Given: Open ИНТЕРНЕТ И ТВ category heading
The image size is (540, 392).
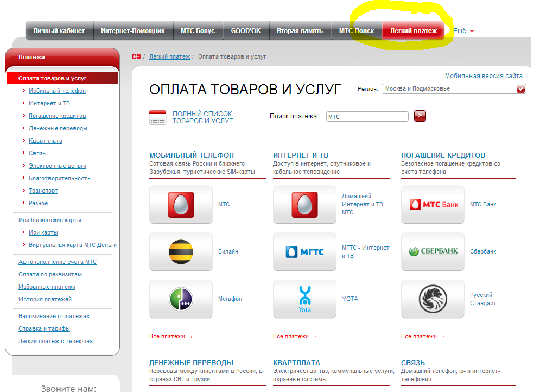Looking at the screenshot, I should 301,155.
